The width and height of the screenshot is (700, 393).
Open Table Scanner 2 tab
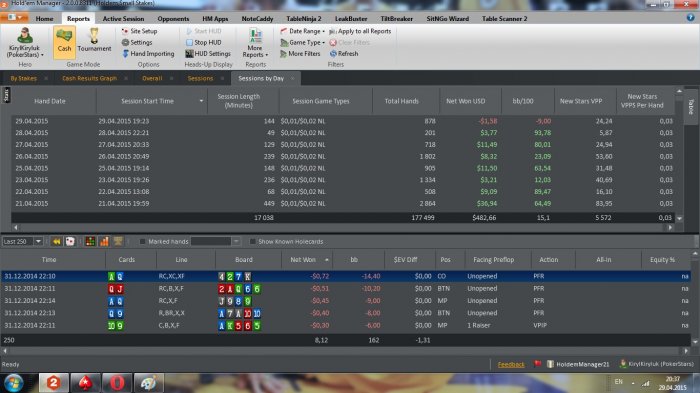click(504, 19)
